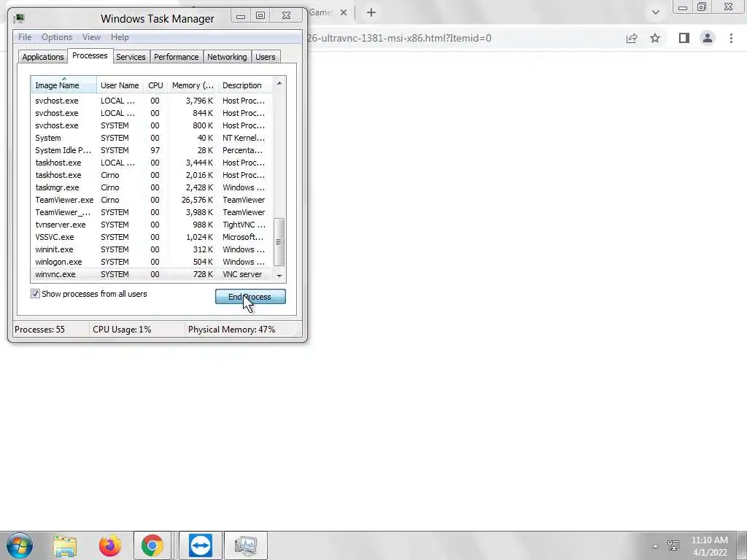Select the wininit.exe process
The height and width of the screenshot is (560, 747).
pyautogui.click(x=152, y=249)
